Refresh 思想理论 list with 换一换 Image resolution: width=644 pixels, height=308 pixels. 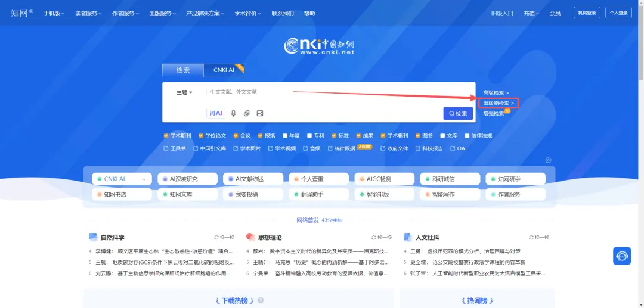click(x=382, y=238)
